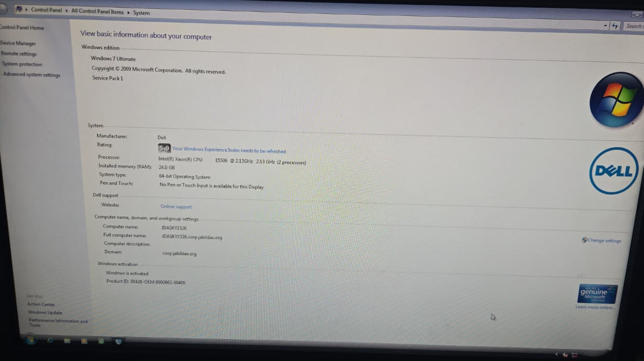644x361 pixels.
Task: Click the Domain value corp.jabildas.org
Action: 180,254
